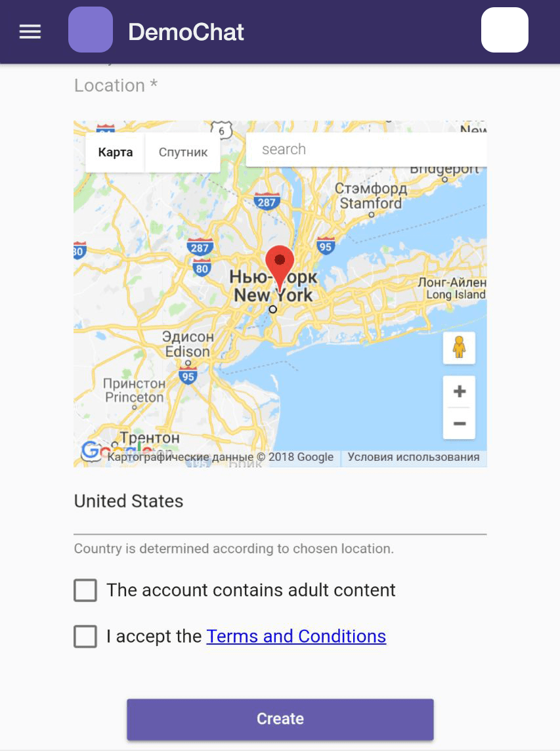Screen dimensions: 560x751
Task: Accept the Terms and Conditions checkbox
Action: [85, 637]
